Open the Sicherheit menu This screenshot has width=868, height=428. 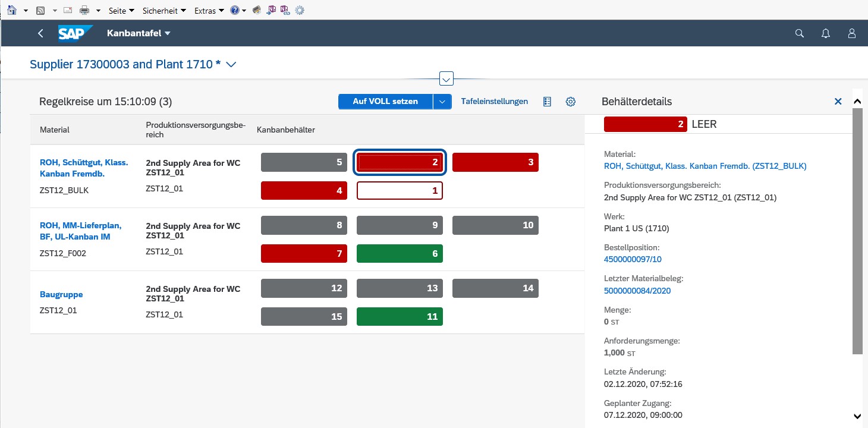(x=159, y=10)
